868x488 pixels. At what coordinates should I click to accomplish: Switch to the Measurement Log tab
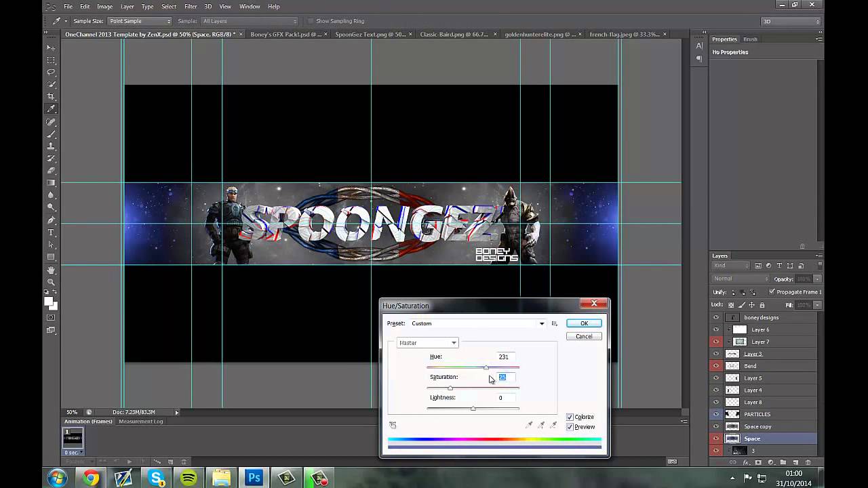[140, 421]
